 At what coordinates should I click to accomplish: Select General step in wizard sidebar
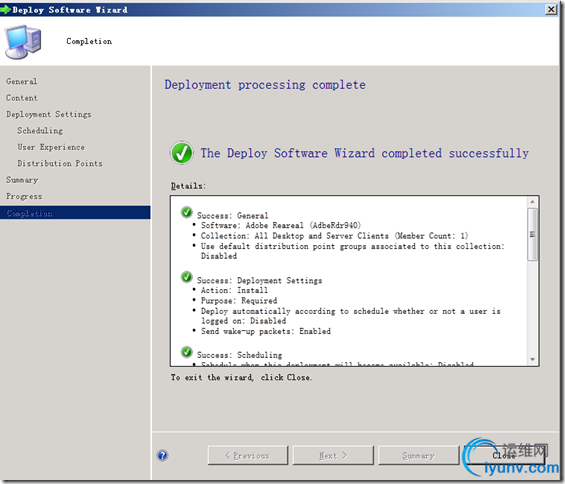(22, 81)
